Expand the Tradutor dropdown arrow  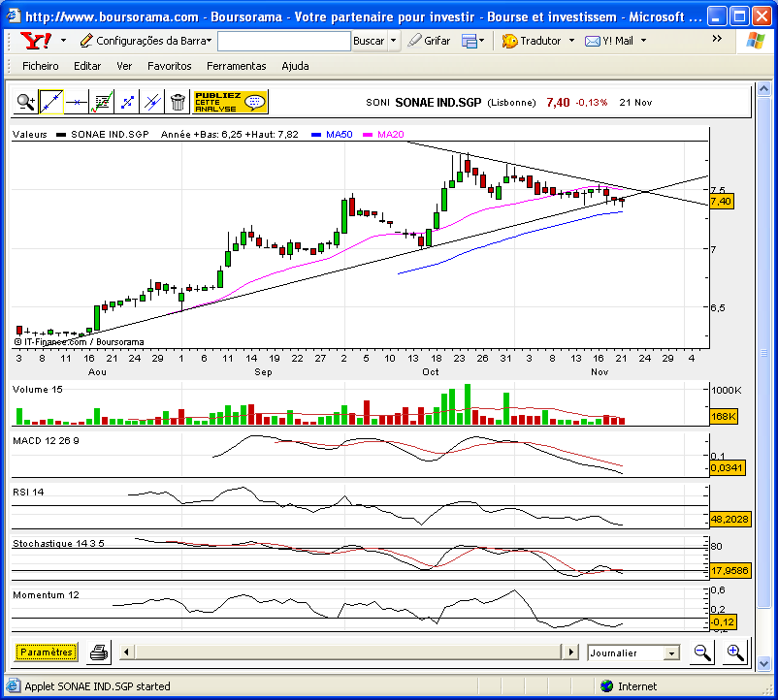coord(571,41)
